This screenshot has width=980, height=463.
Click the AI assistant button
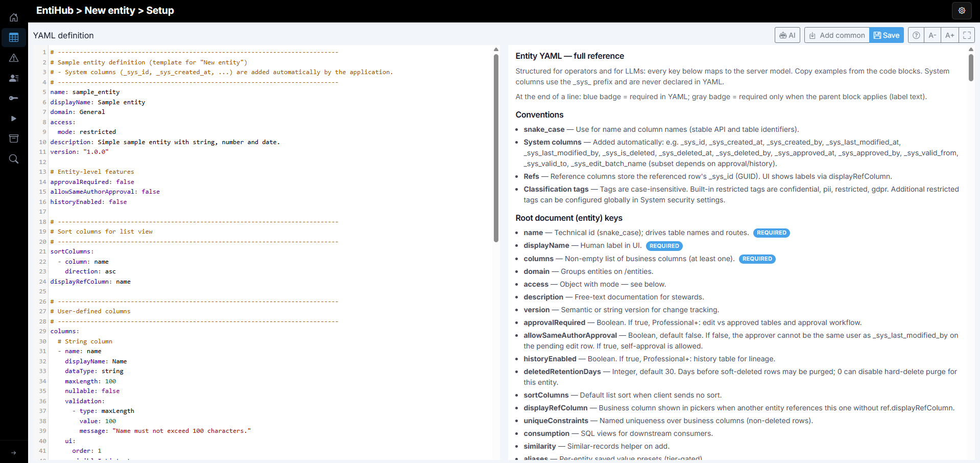click(787, 35)
